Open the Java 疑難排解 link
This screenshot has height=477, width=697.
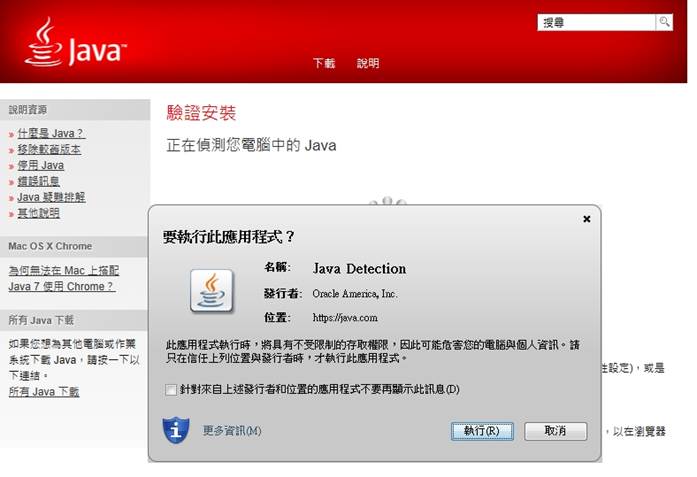click(51, 197)
